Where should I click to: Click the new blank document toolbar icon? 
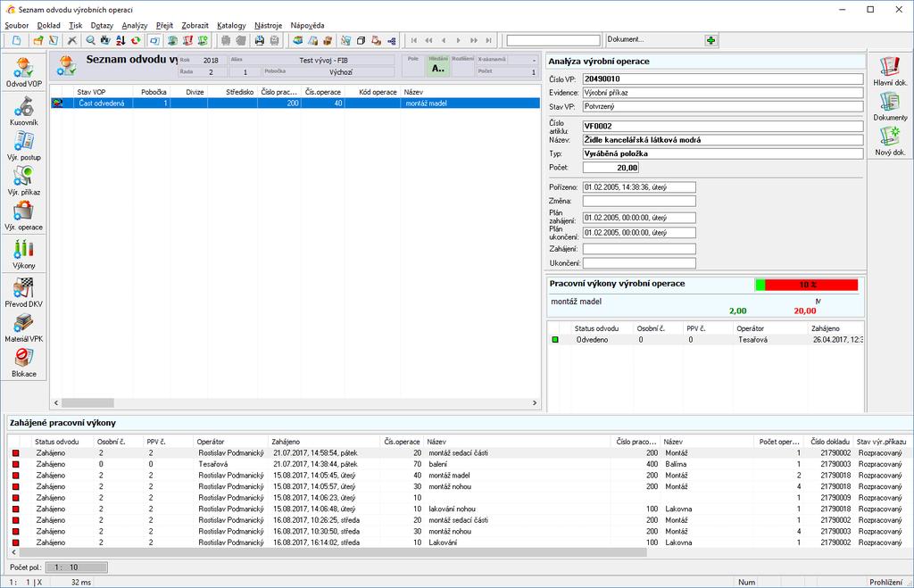[x=17, y=40]
